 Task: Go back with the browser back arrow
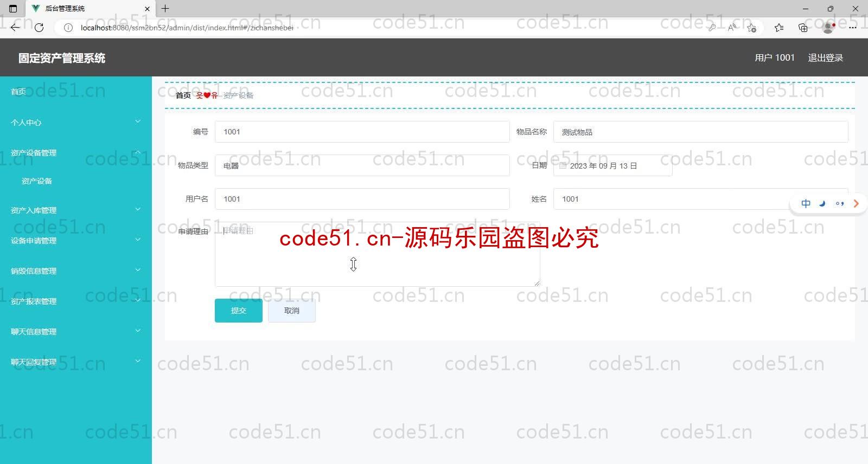pyautogui.click(x=15, y=27)
